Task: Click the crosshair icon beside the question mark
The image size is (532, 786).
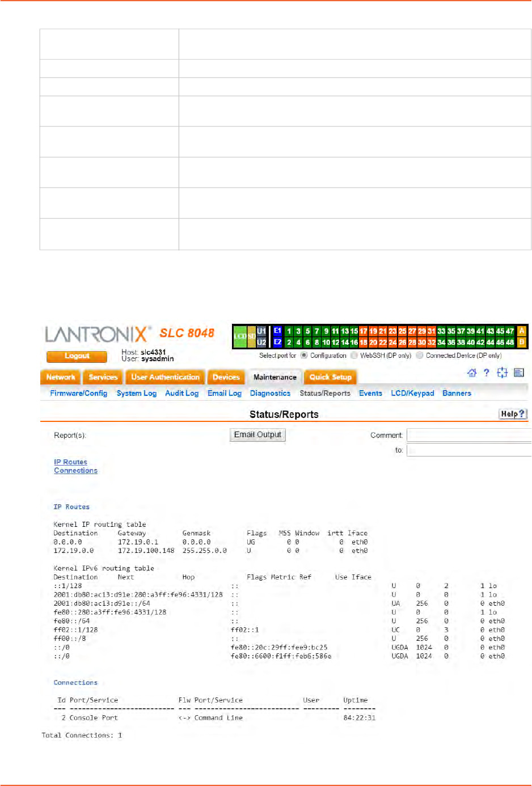Action: (x=502, y=373)
